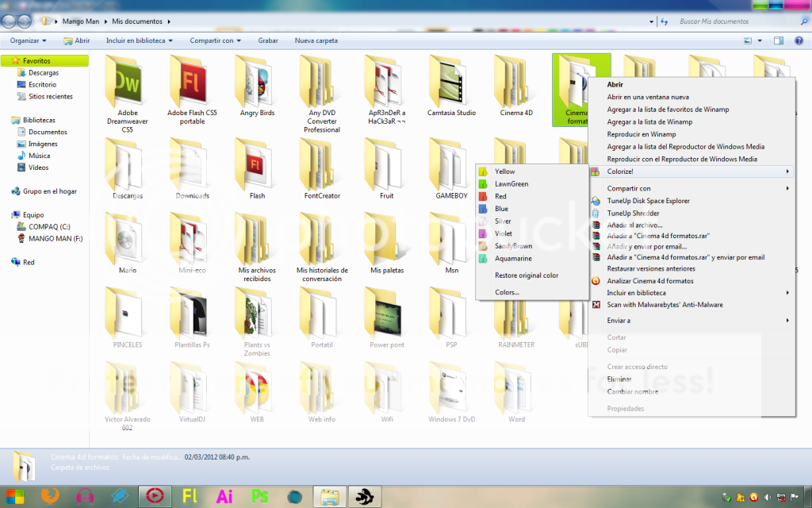Open TuneUp Disk Space Explorer entry
The width and height of the screenshot is (812, 508).
tap(648, 201)
